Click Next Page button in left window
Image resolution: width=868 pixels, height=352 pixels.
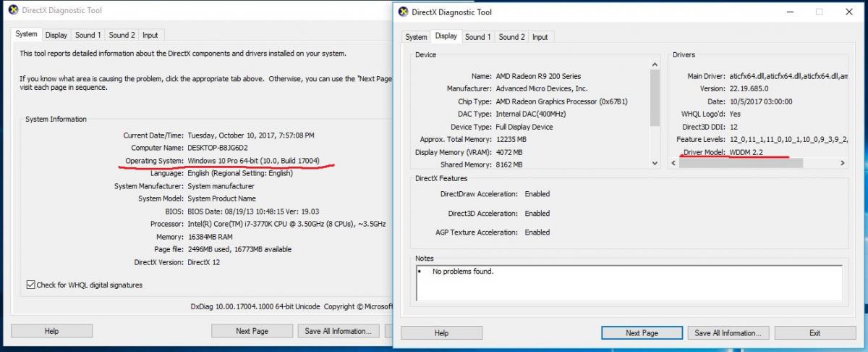tap(252, 331)
